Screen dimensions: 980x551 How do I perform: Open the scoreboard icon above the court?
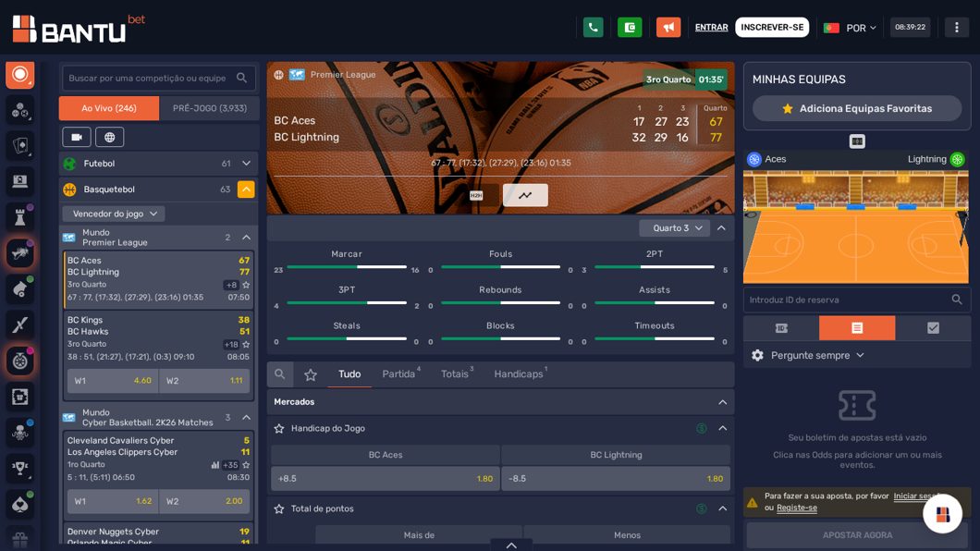point(857,141)
